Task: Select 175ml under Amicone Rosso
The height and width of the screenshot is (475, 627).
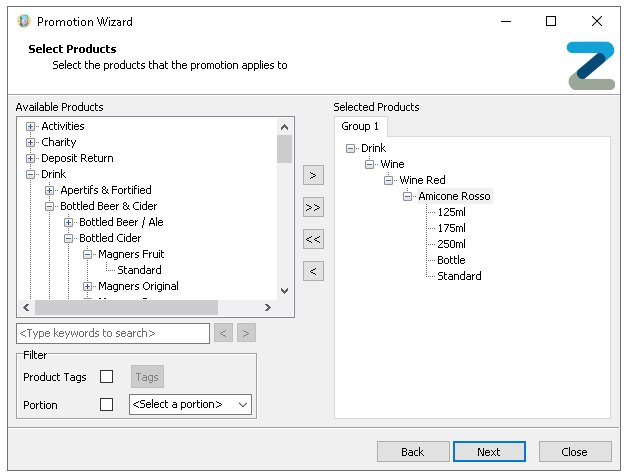Action: 451,228
